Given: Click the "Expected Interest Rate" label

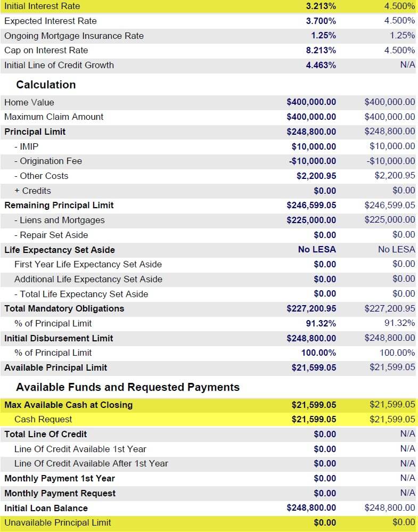Looking at the screenshot, I should (51, 21).
